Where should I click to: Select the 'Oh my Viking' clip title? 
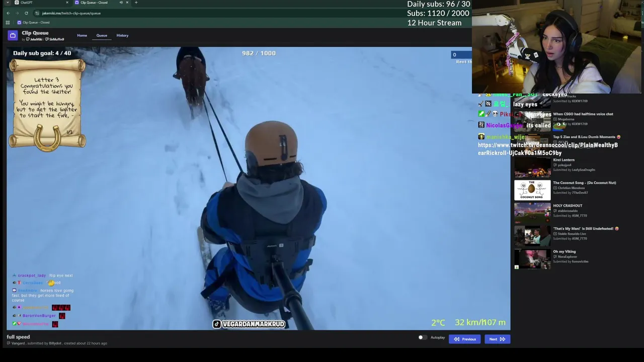pyautogui.click(x=564, y=251)
